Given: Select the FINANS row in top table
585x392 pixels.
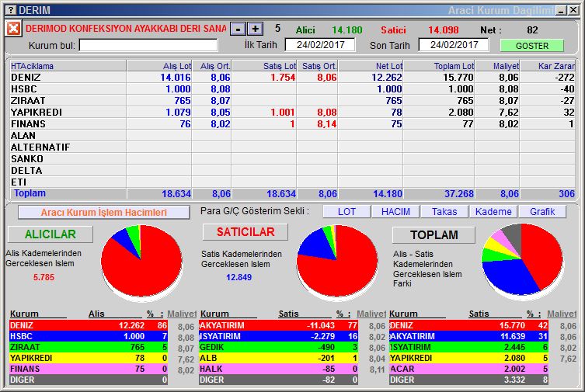Looking at the screenshot, I should point(292,123).
